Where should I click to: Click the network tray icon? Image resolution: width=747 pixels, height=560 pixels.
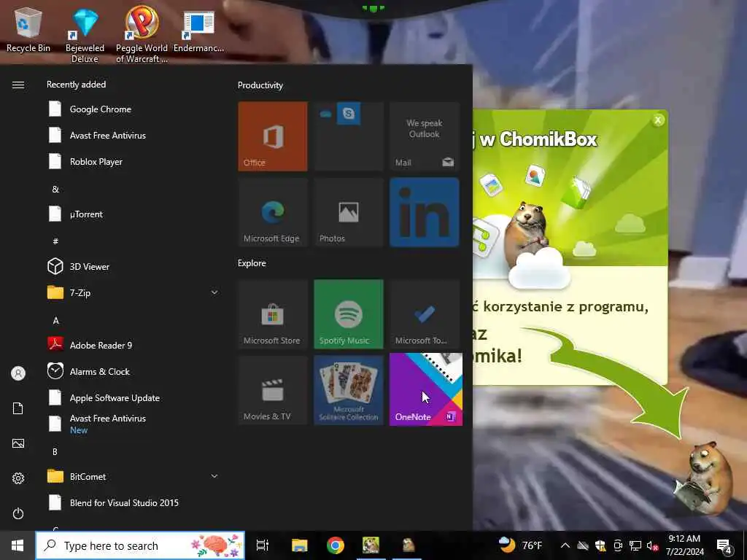pos(635,545)
